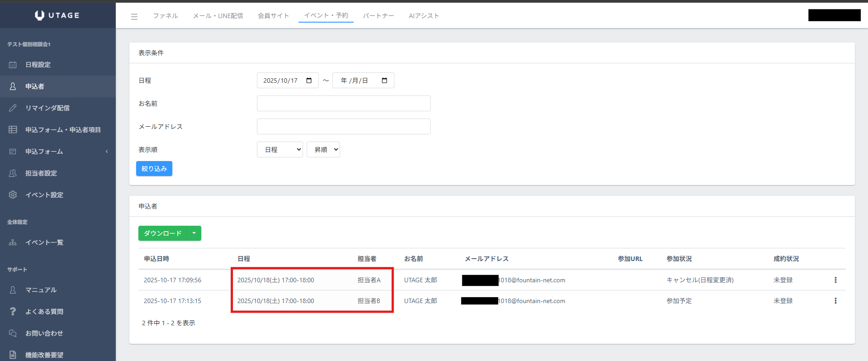This screenshot has height=361, width=868.
Task: Open 日程設定 in the sidebar
Action: tap(38, 65)
